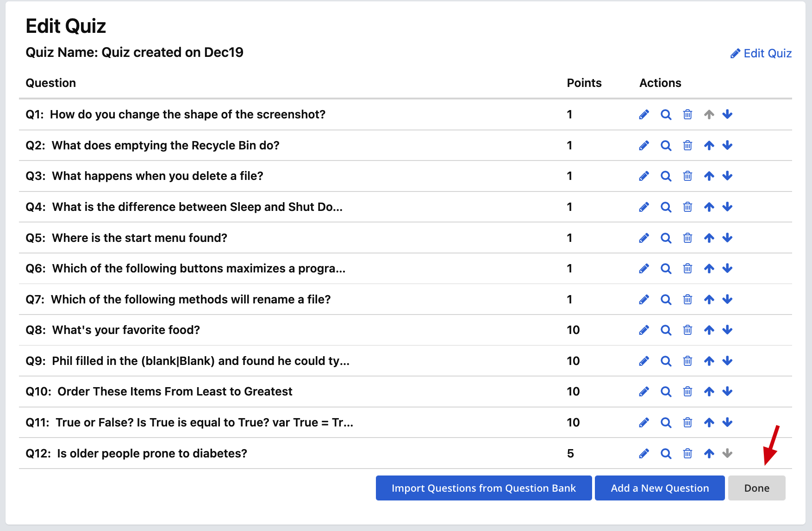Delete Q4 with the trash icon
The width and height of the screenshot is (812, 531).
click(687, 207)
